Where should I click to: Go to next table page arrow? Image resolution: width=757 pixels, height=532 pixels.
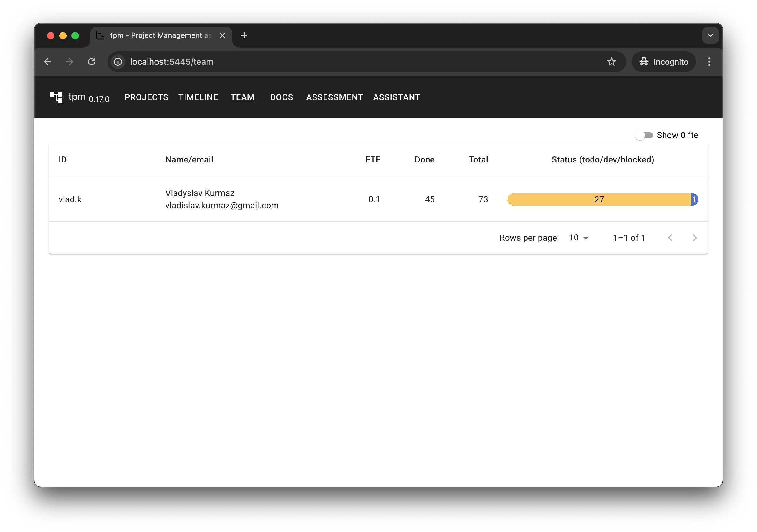[x=694, y=238]
